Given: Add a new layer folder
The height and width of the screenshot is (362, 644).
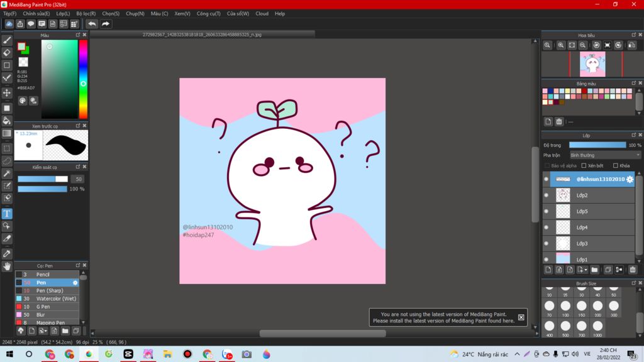Looking at the screenshot, I should pyautogui.click(x=594, y=270).
